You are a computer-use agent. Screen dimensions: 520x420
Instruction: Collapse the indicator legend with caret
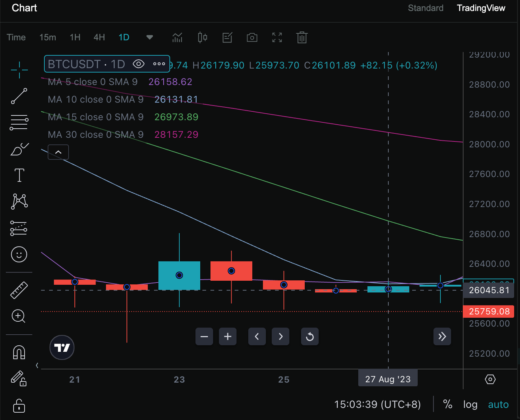[x=58, y=152]
